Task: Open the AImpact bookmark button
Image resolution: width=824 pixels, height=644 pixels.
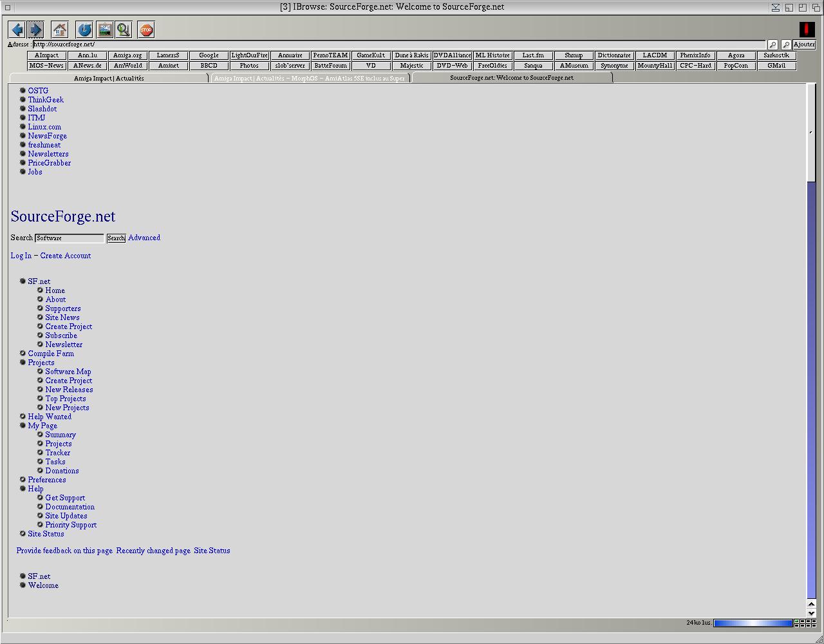Action: pos(46,55)
